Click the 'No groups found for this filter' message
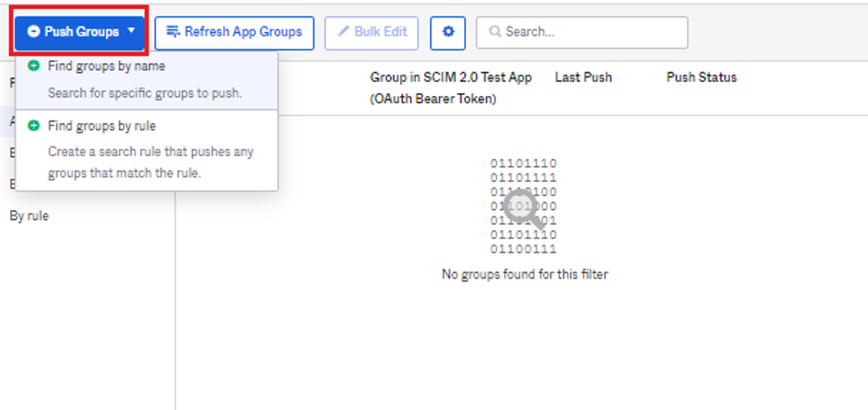The image size is (868, 410). [524, 274]
